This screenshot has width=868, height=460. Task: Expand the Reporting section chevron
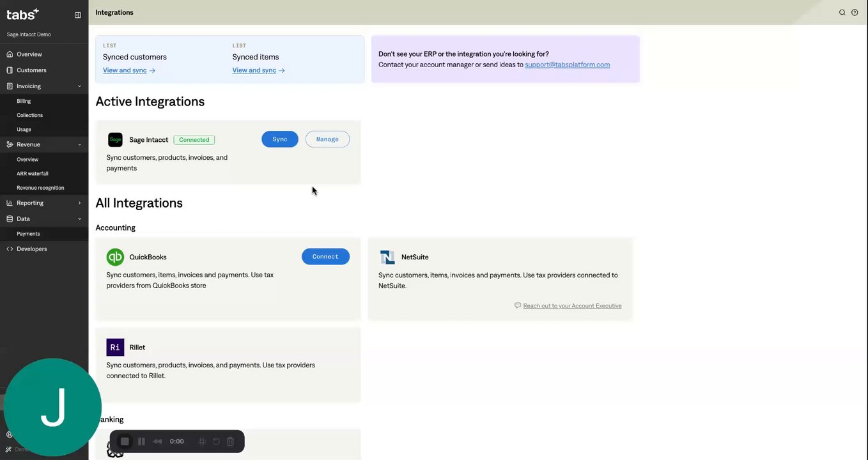pos(79,203)
